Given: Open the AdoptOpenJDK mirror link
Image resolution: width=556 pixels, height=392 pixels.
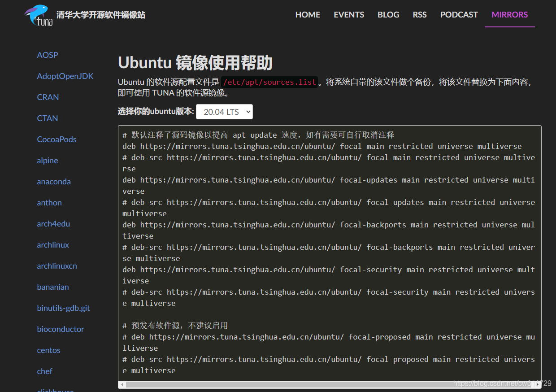Looking at the screenshot, I should coord(65,76).
